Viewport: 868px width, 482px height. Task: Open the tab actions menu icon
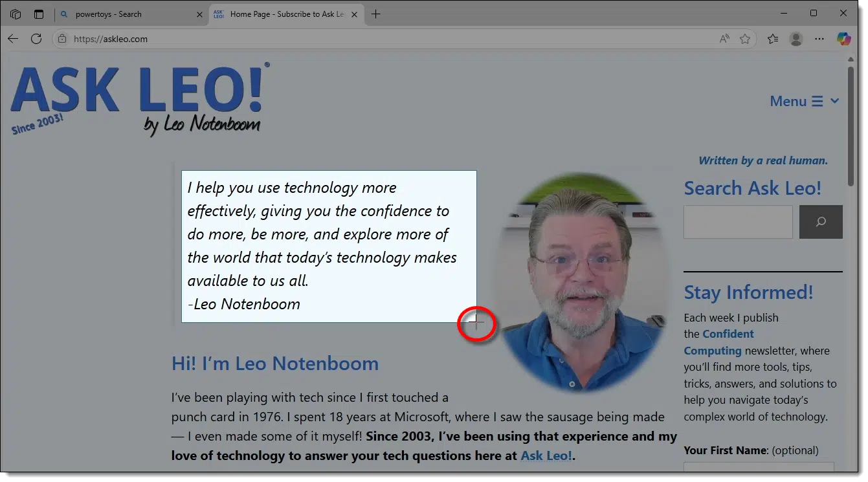click(39, 14)
